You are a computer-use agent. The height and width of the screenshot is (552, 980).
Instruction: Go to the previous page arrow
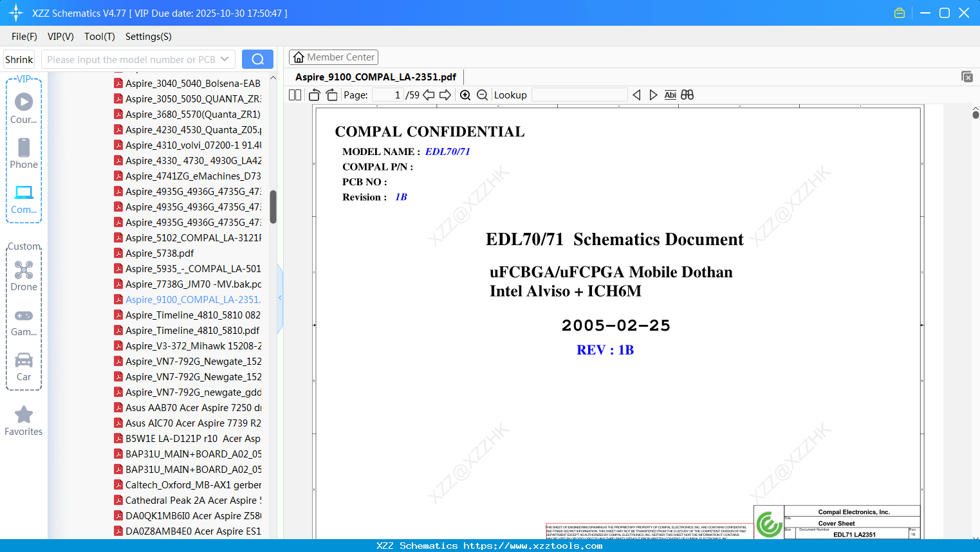(429, 95)
